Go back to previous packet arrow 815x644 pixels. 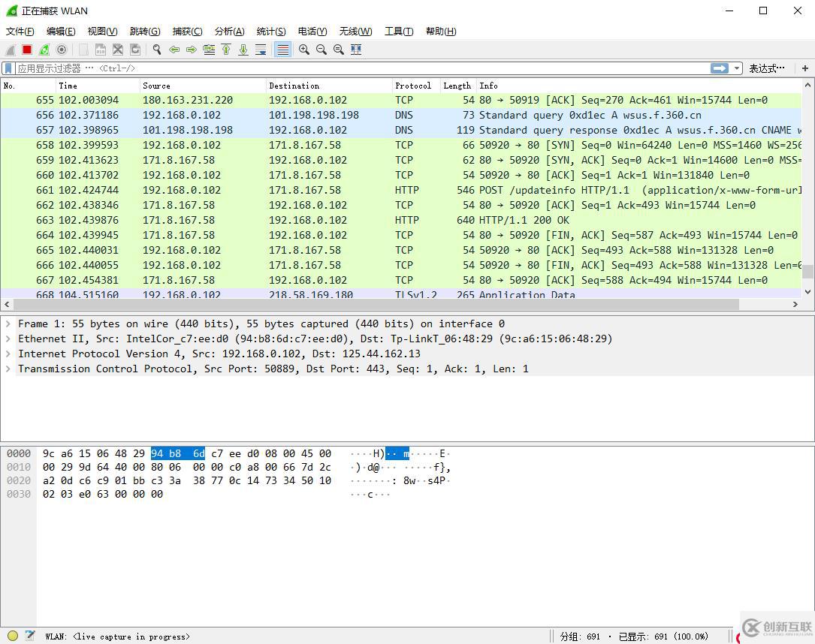[174, 50]
